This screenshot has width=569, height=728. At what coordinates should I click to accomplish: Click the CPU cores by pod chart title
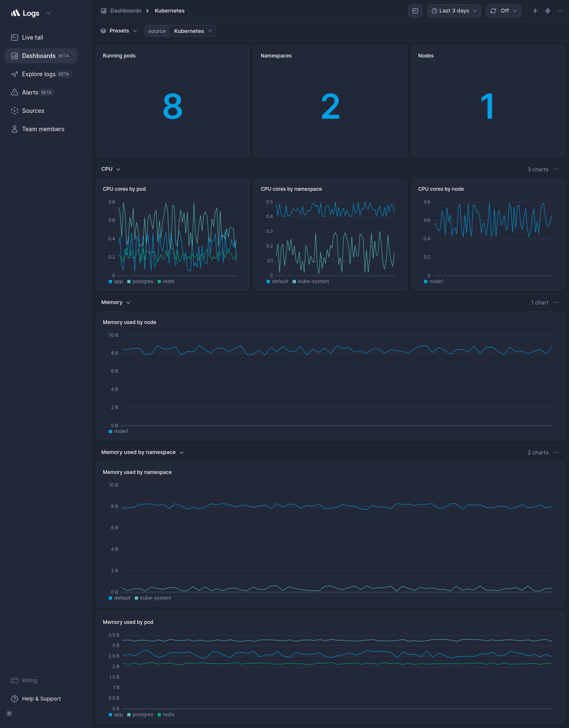124,189
